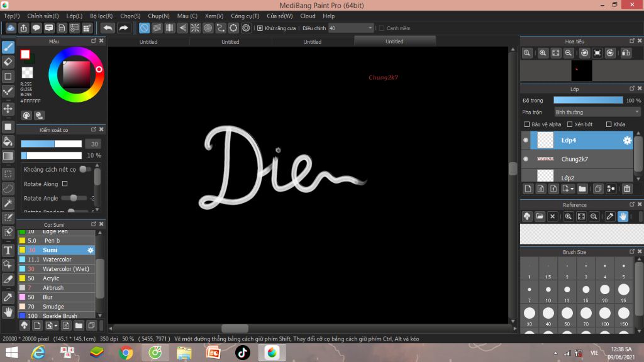Select the Gradient tool
The image size is (644, 362).
coord(8,156)
